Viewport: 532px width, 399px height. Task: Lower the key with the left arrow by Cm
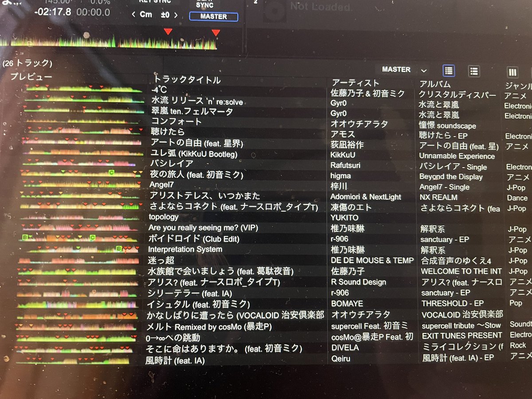click(134, 15)
